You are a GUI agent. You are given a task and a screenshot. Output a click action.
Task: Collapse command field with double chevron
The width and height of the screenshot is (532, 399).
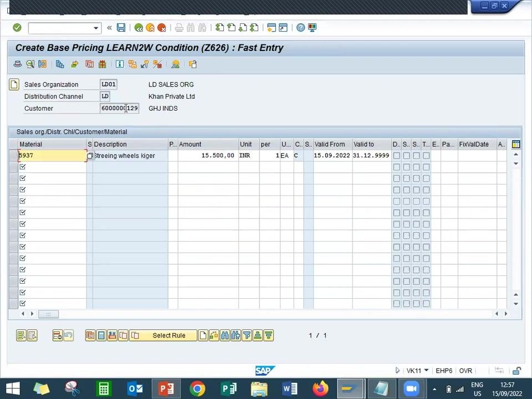pyautogui.click(x=109, y=28)
